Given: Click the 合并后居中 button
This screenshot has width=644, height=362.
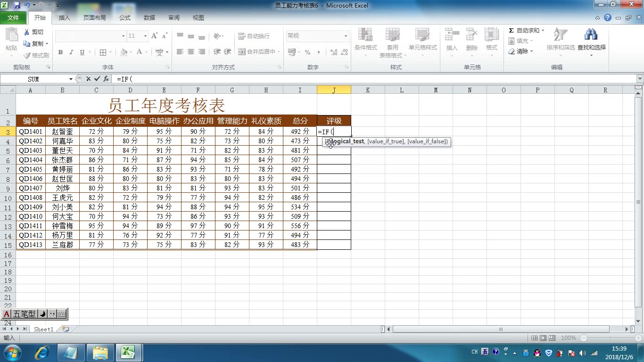Looking at the screenshot, I should click(258, 52).
